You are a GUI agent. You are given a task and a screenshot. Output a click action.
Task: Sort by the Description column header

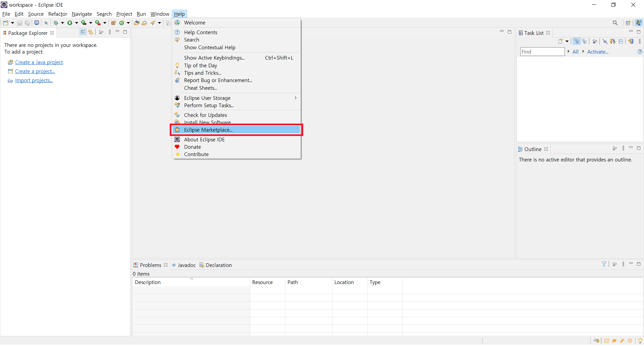coord(191,282)
